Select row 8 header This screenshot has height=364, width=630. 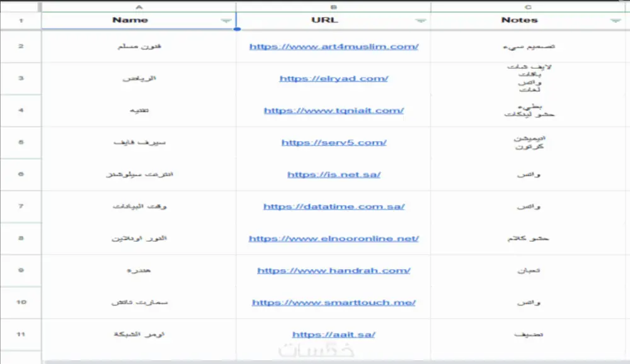(x=21, y=238)
